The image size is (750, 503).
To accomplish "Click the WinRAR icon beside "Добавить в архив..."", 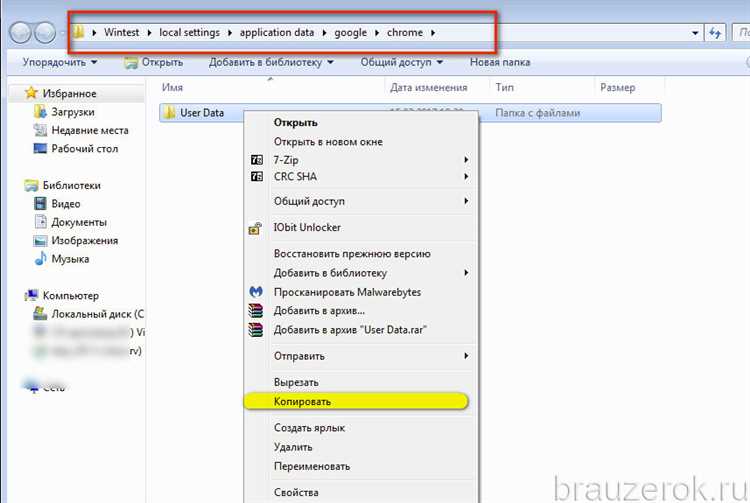I will coord(255,311).
